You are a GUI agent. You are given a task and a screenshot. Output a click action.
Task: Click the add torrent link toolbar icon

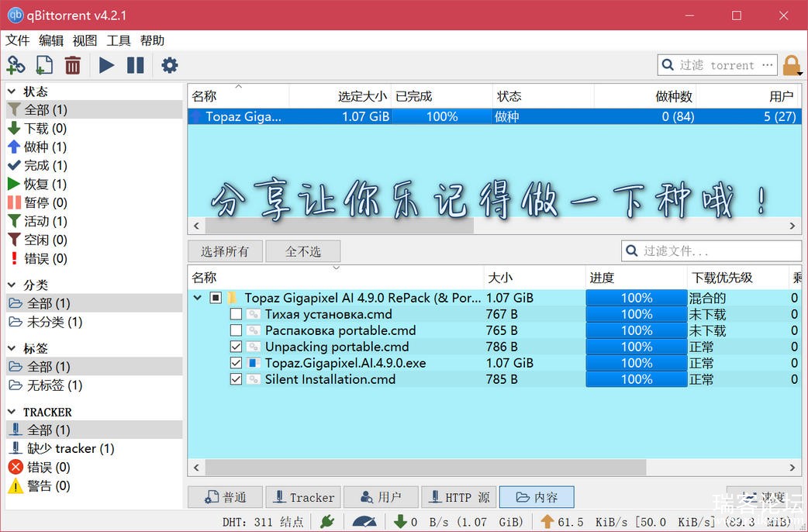[x=16, y=65]
